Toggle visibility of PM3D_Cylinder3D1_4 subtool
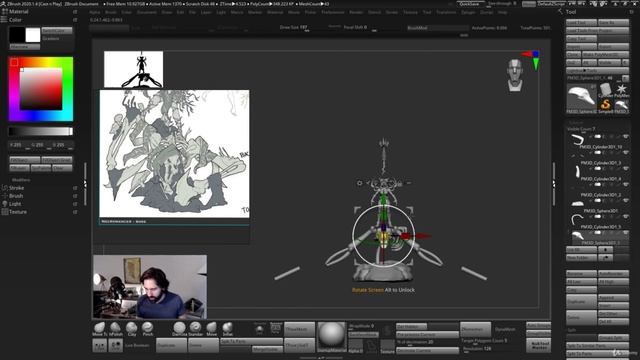 click(x=625, y=169)
